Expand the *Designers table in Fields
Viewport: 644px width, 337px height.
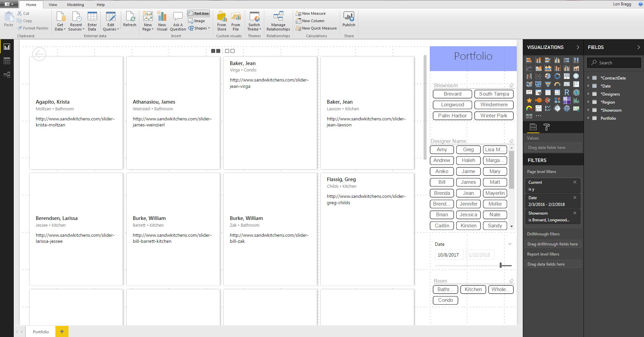click(589, 94)
